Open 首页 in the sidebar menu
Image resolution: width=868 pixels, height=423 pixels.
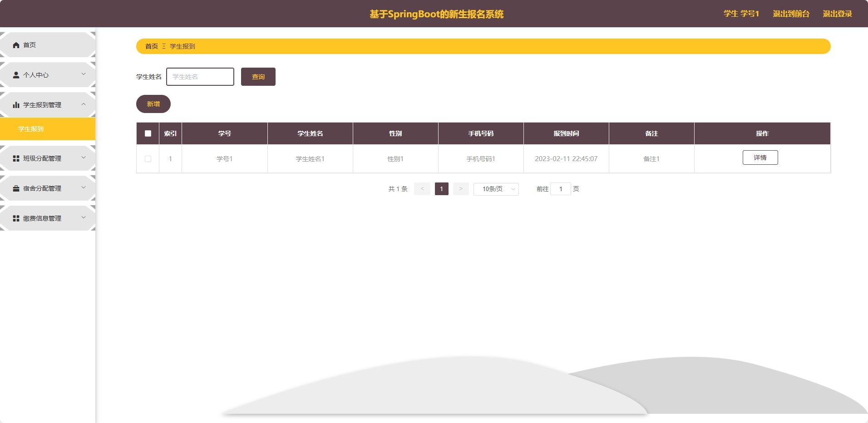click(x=48, y=45)
